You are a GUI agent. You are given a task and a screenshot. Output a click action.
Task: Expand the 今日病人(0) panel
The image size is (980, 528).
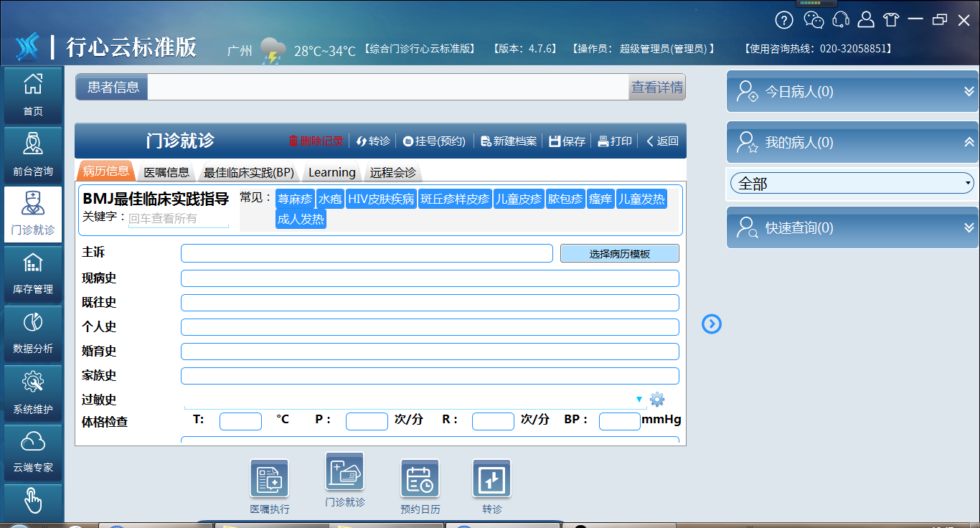click(x=969, y=91)
